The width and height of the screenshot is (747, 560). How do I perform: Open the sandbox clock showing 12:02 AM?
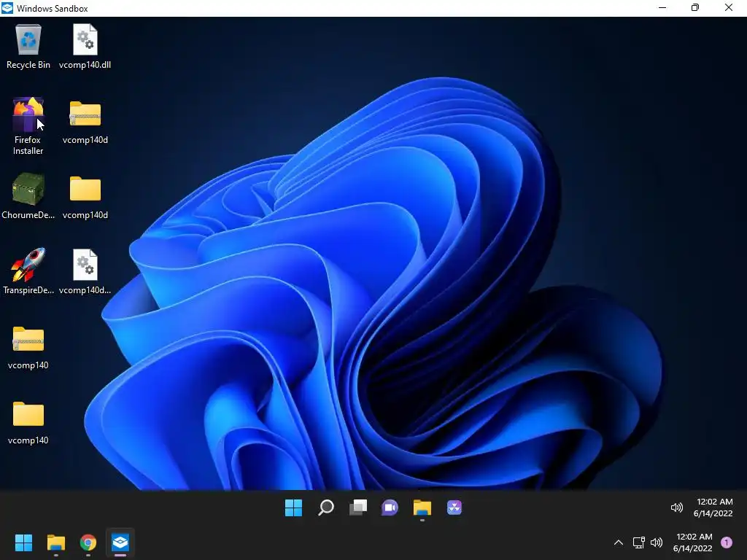click(x=713, y=507)
